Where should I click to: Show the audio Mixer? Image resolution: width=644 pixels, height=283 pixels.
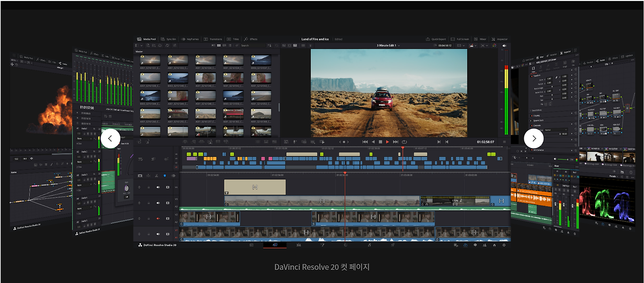click(x=480, y=39)
